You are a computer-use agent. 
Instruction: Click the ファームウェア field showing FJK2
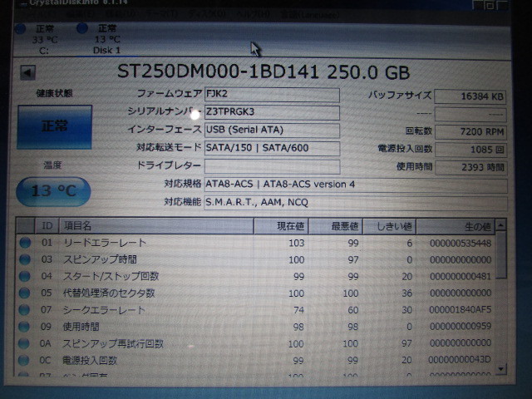click(272, 95)
